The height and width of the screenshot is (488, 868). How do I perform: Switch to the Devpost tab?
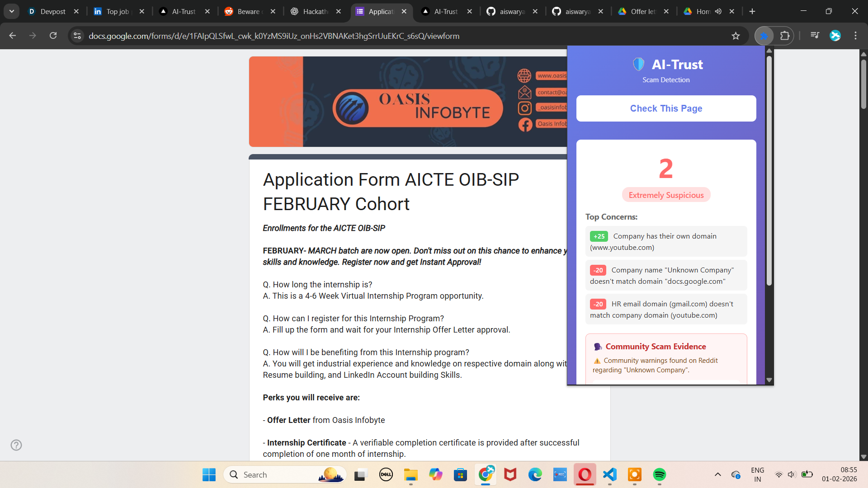tap(53, 11)
